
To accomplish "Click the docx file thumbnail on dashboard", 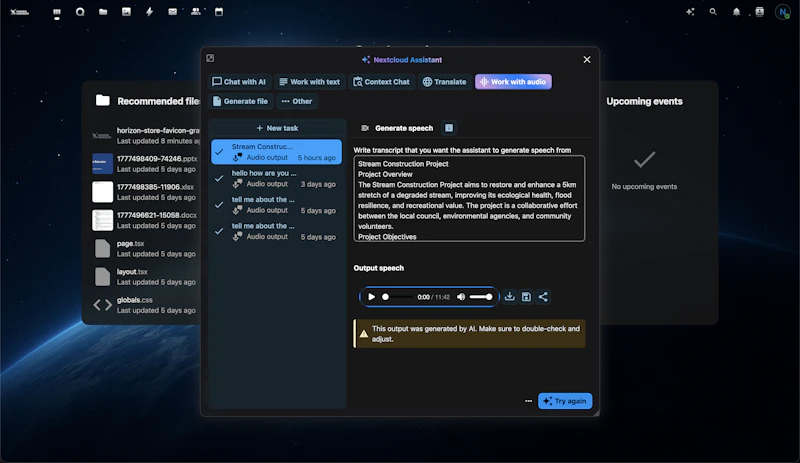I will point(103,220).
